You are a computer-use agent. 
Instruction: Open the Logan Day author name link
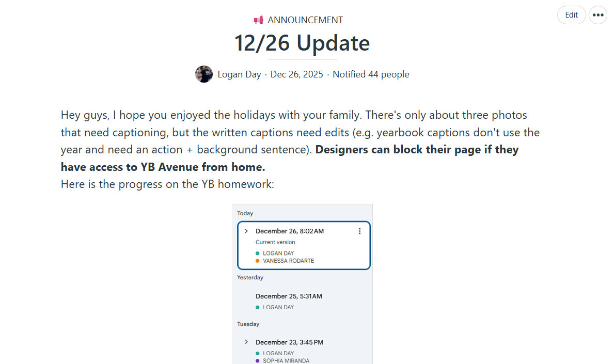[x=239, y=74]
